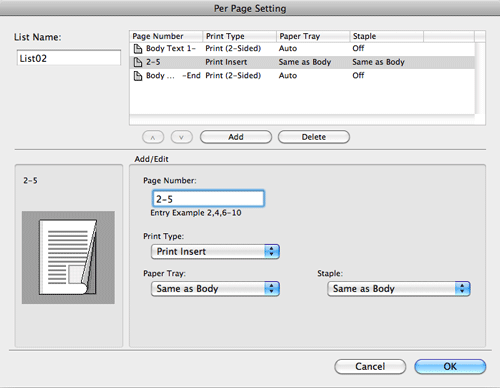The width and height of the screenshot is (500, 388).
Task: Open the Print Type dropdown showing Print Insert
Action: [x=215, y=252]
